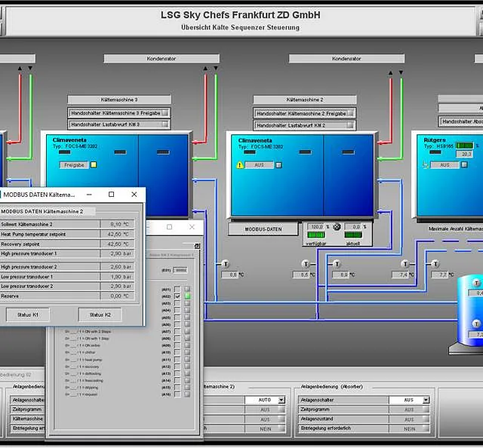The image size is (483, 448).
Task: Click the Freigabe button on Kältemaschine 3
Action: [74, 165]
